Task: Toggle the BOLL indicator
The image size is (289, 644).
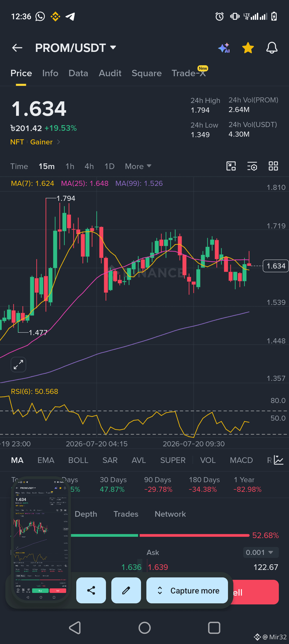Action: click(x=78, y=460)
